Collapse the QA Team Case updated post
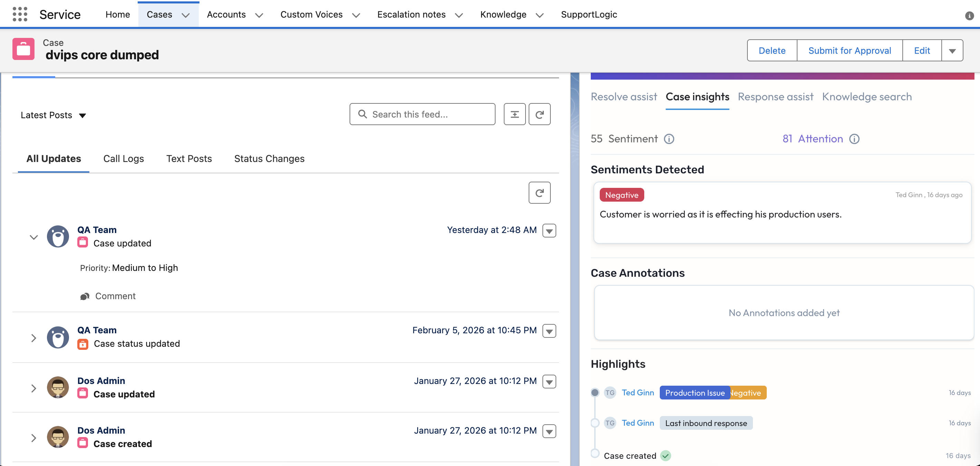Screen dimensions: 980x466 coord(33,237)
